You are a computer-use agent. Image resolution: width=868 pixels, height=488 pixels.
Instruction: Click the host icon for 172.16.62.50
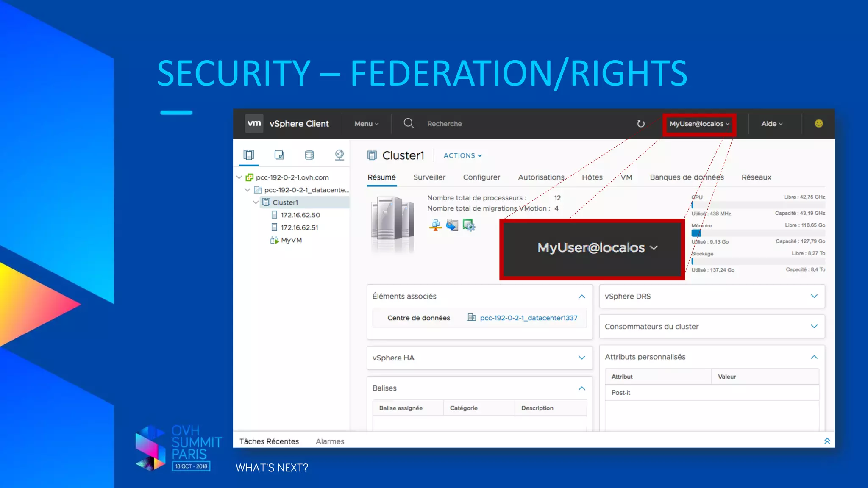coord(274,215)
